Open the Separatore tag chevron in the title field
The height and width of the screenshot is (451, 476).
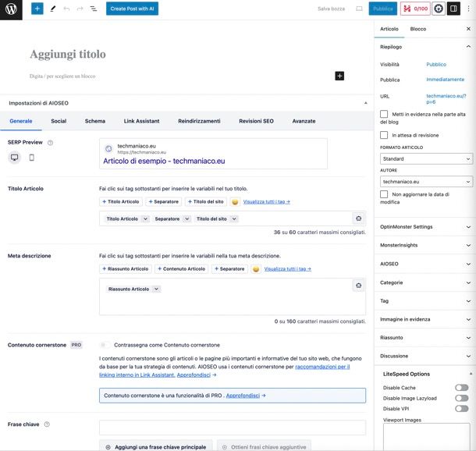[187, 218]
